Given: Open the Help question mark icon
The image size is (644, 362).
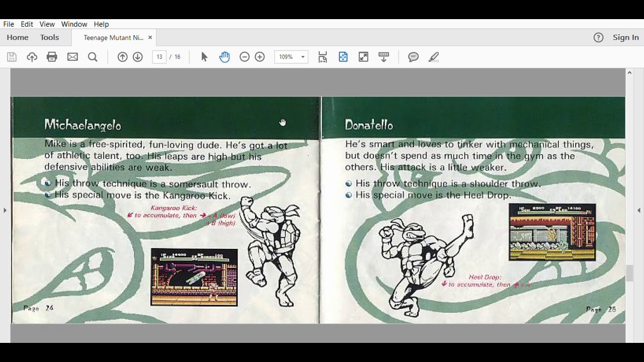Looking at the screenshot, I should 598,37.
